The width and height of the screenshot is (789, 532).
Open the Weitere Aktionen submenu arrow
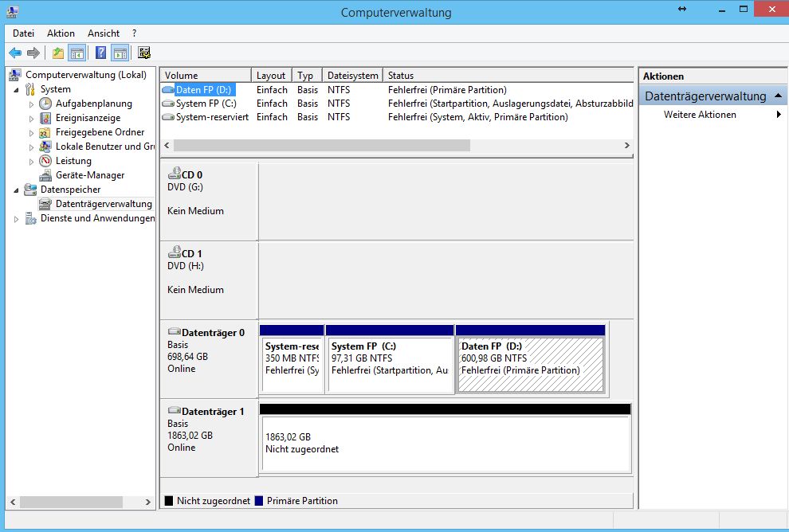point(779,115)
